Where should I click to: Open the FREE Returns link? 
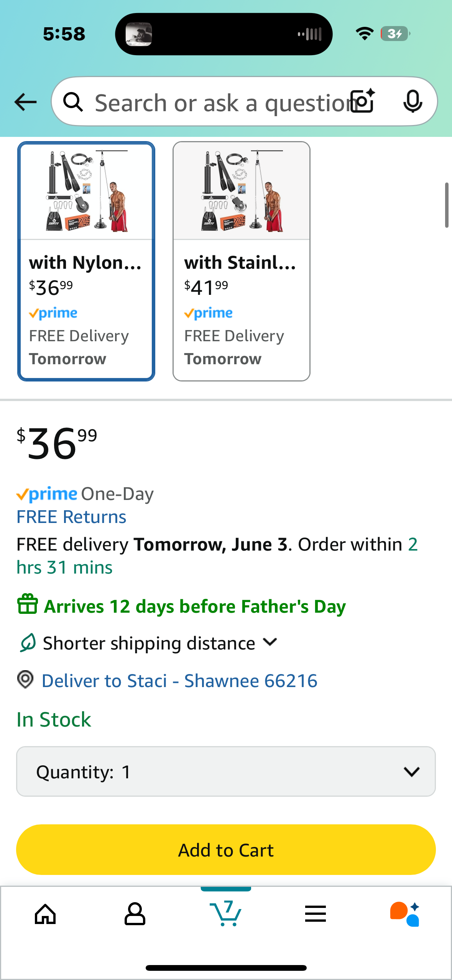[x=71, y=517]
